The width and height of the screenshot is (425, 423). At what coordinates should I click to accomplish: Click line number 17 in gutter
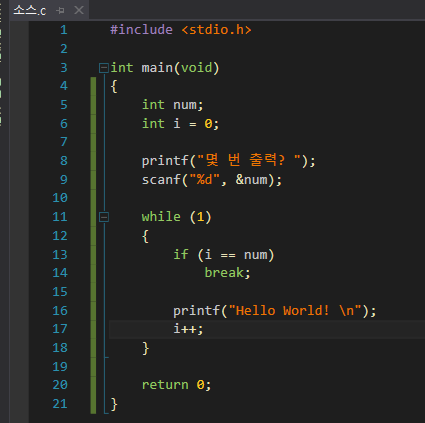tap(60, 329)
